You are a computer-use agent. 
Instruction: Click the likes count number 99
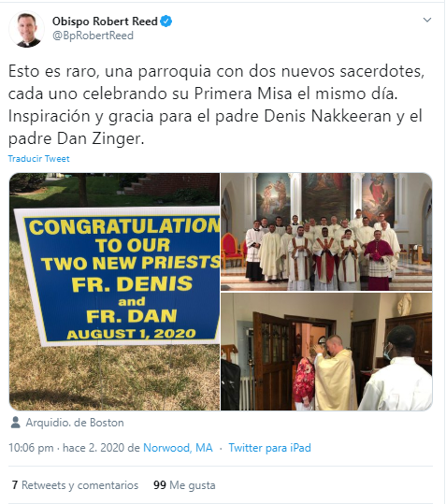pyautogui.click(x=160, y=485)
